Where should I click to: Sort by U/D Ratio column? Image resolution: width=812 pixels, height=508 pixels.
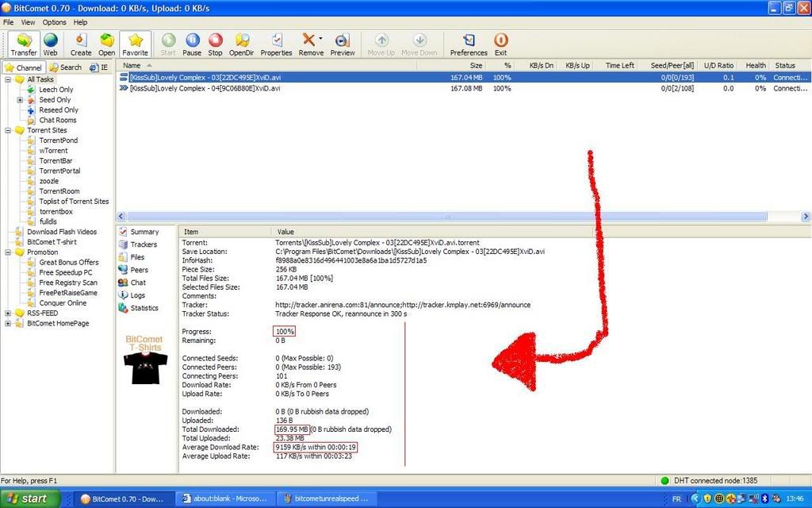coord(718,65)
